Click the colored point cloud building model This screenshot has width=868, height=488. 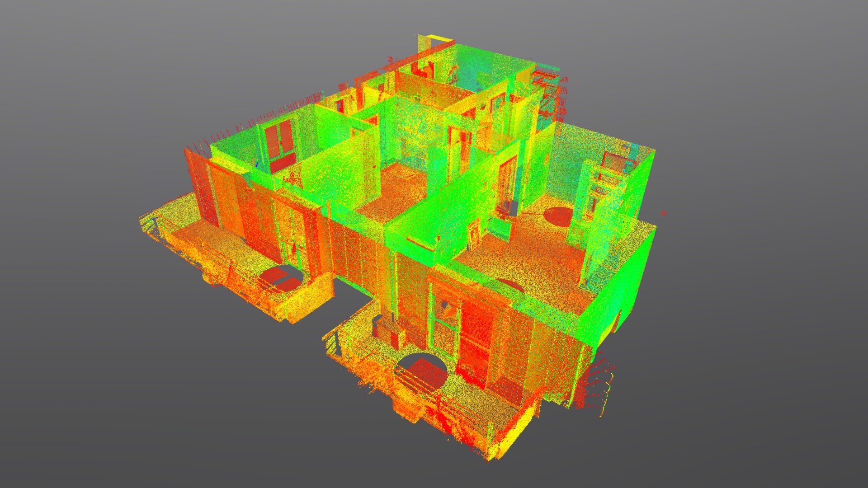coord(398,248)
